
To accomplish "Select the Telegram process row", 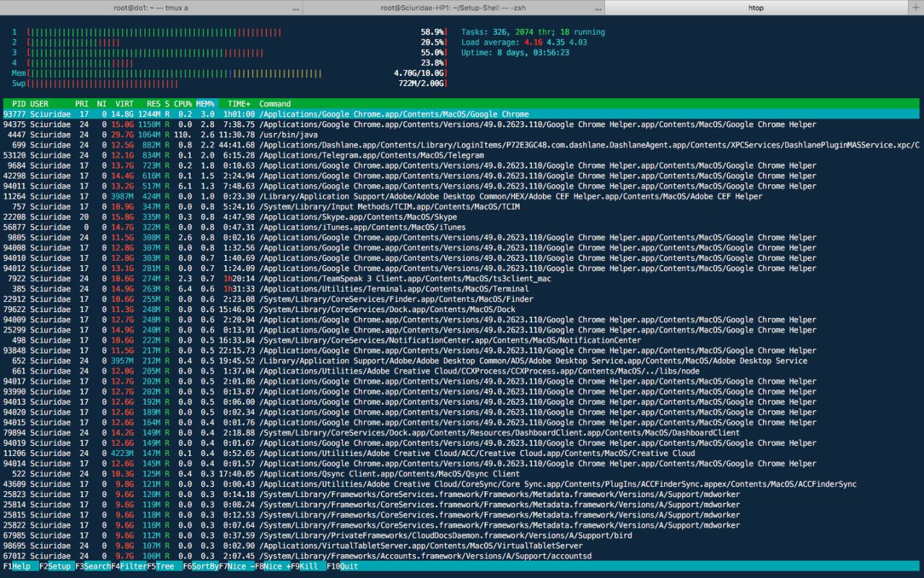I will (462, 155).
